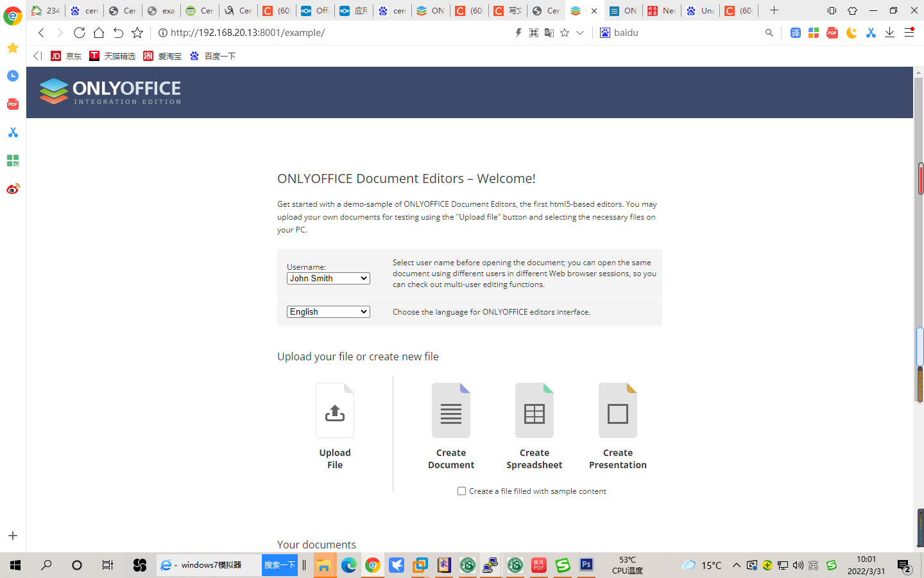This screenshot has height=578, width=924.
Task: Close the active ONLYOFFICE tab
Action: (594, 11)
